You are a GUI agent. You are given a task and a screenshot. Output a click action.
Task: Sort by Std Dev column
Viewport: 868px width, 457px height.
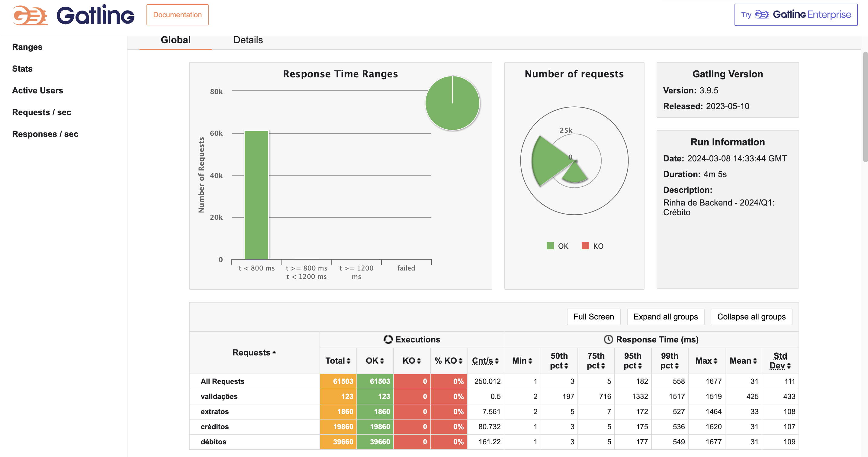pos(780,361)
